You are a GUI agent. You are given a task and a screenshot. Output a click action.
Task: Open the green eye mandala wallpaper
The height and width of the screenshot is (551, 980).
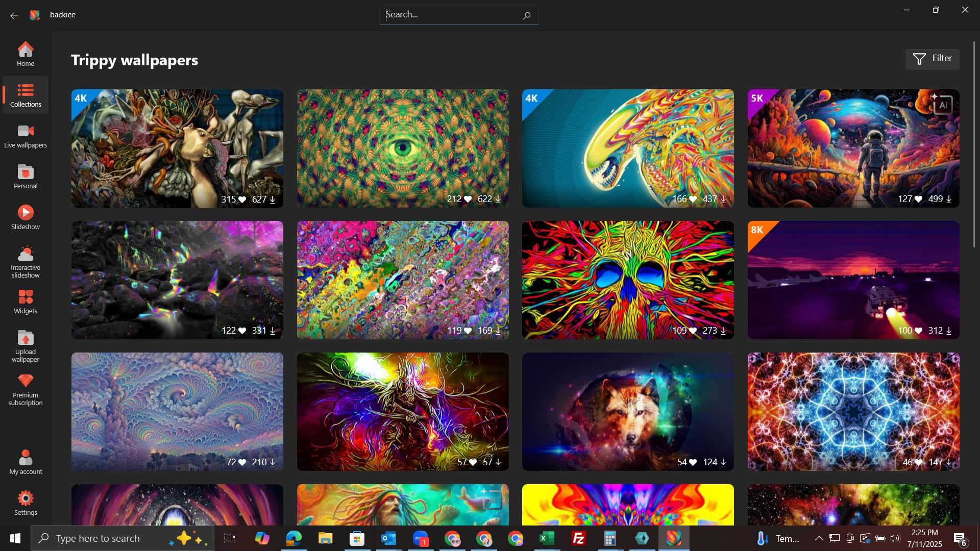pyautogui.click(x=403, y=148)
